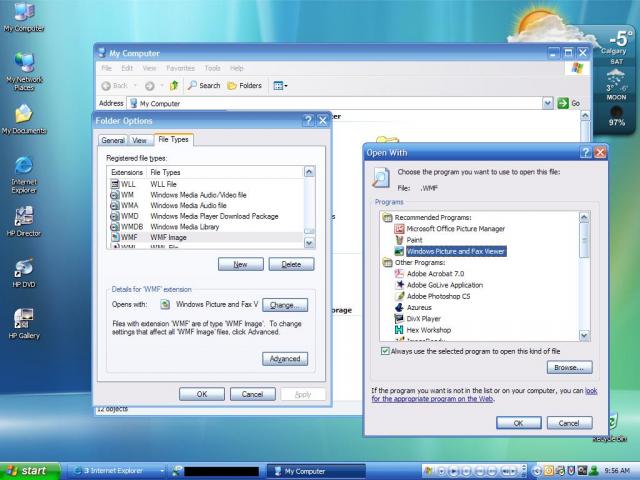
Task: Click the Extensions column header
Action: point(127,172)
